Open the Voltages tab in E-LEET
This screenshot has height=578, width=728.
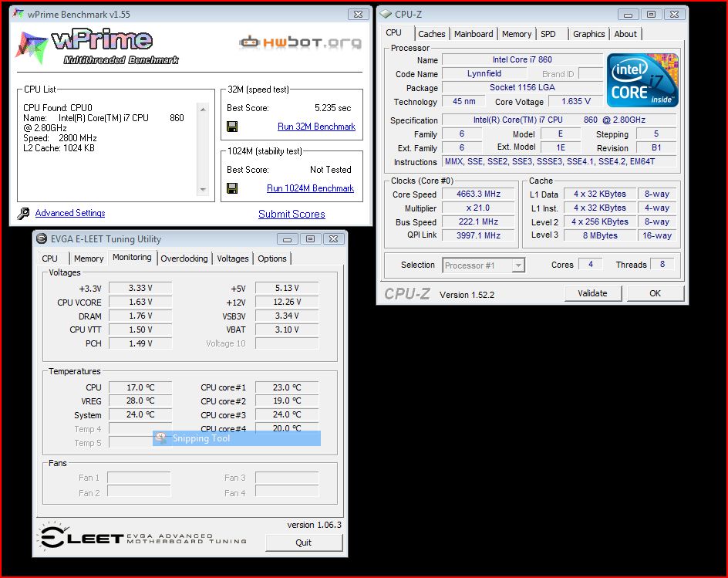233,259
